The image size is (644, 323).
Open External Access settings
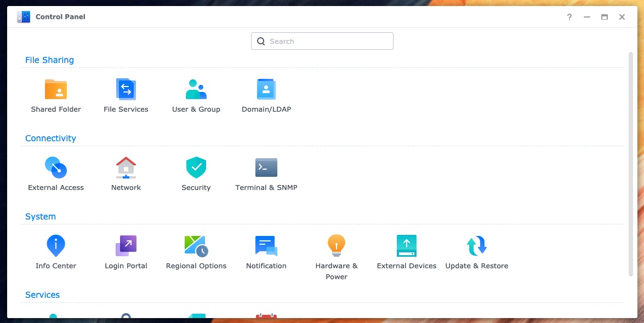click(x=56, y=168)
